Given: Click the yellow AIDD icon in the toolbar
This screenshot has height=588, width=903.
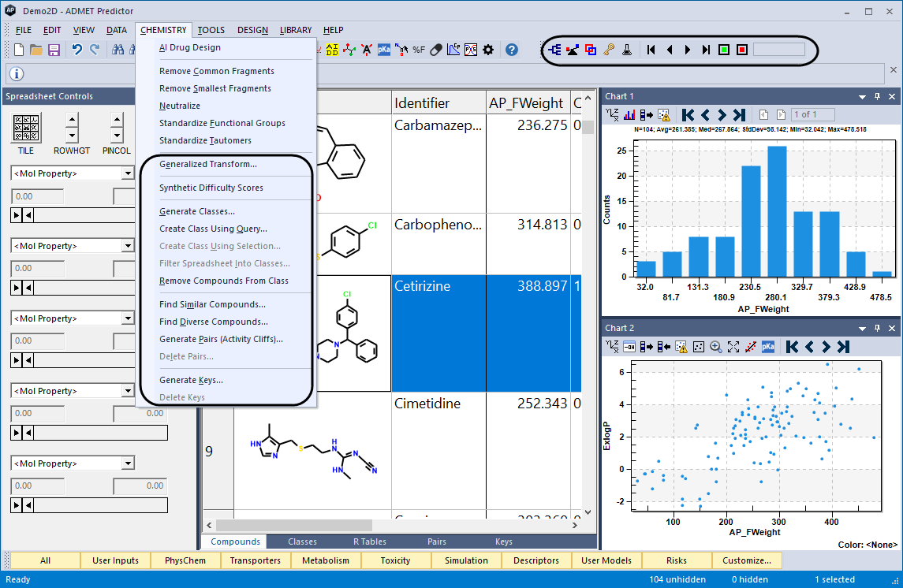Looking at the screenshot, I should coord(332,50).
